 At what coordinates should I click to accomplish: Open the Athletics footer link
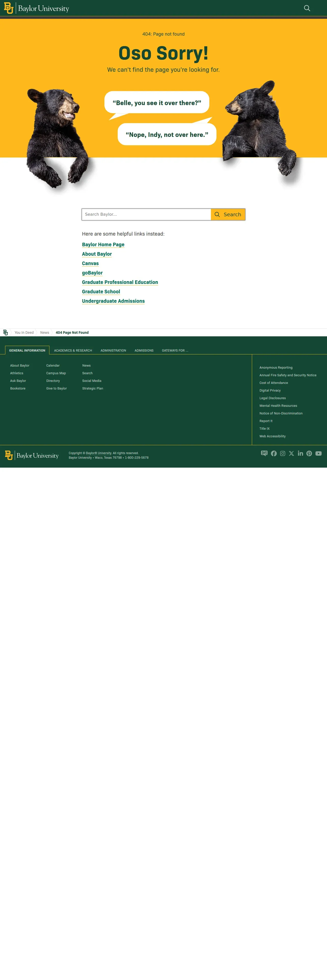click(17, 373)
